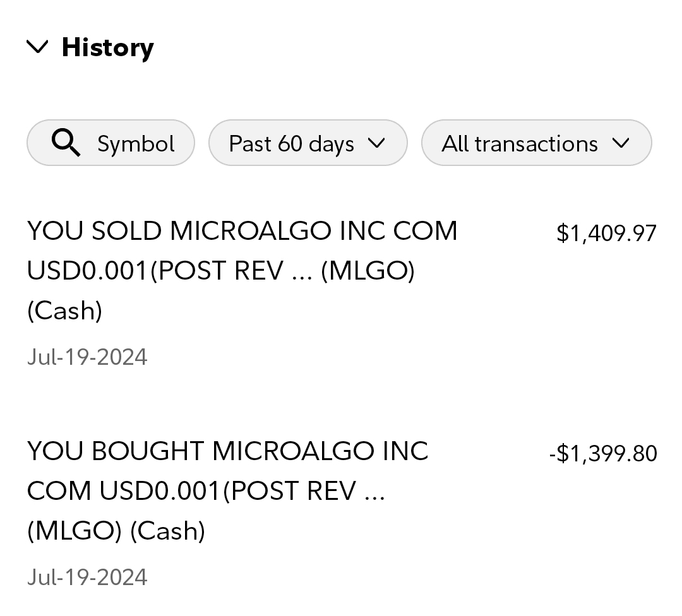Click the date under the bought transaction
Screen dimensions: 682x616
[x=87, y=577]
